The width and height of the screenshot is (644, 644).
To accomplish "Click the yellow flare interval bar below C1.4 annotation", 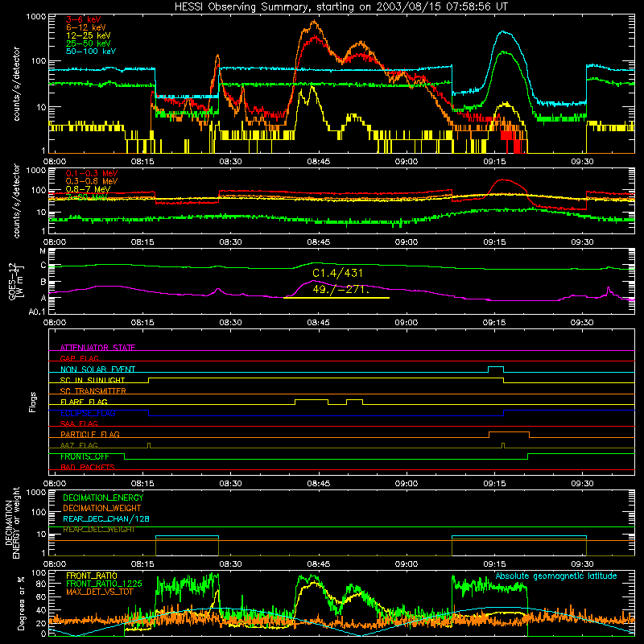I will (336, 298).
